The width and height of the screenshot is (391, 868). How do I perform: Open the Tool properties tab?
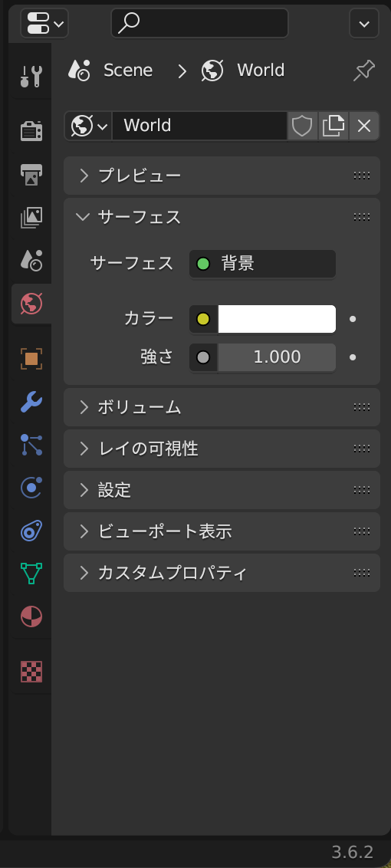pos(31,77)
